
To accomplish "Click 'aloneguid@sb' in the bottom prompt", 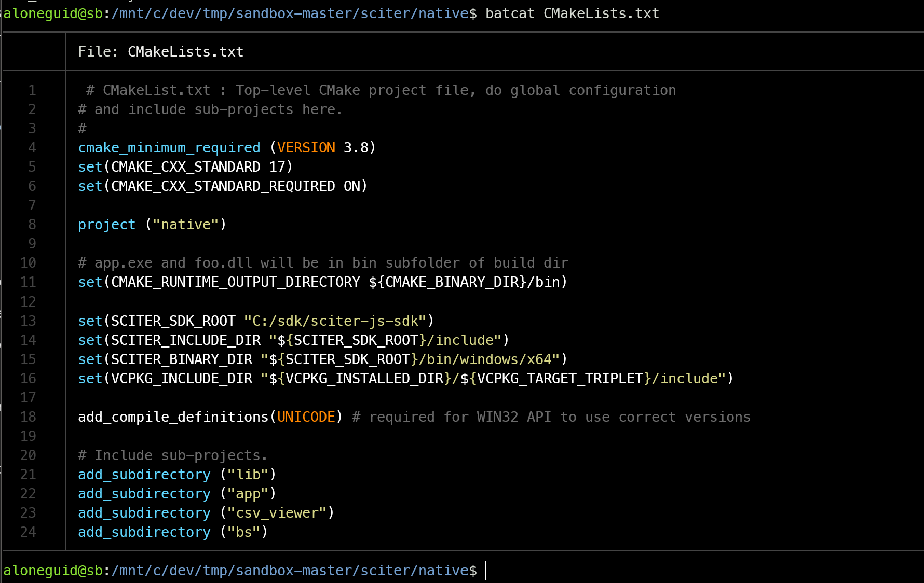I will click(53, 571).
